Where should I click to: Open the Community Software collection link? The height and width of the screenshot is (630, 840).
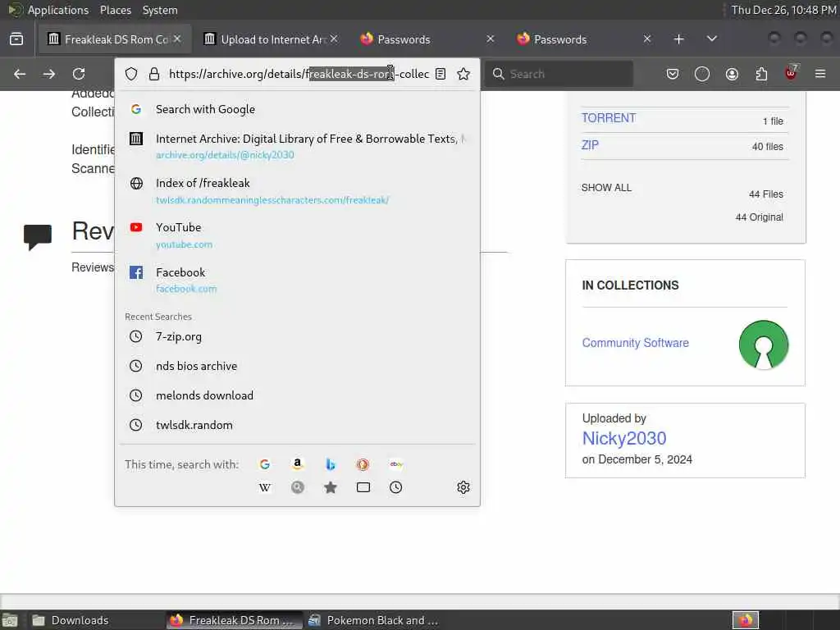636,343
